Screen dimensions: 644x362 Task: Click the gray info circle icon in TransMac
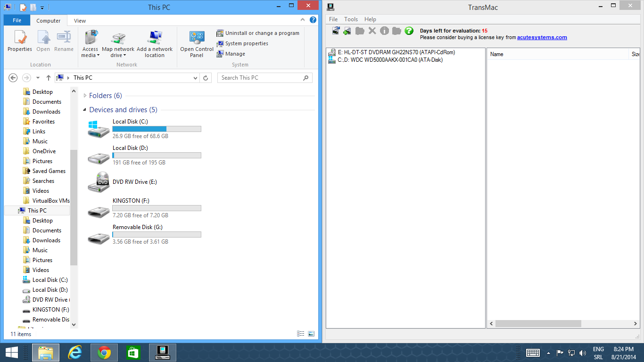384,31
